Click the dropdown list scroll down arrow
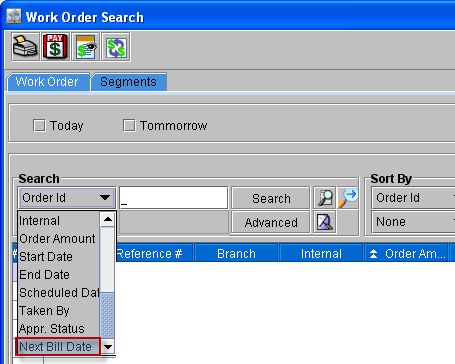Screen dimensions: 455x364 click(108, 347)
